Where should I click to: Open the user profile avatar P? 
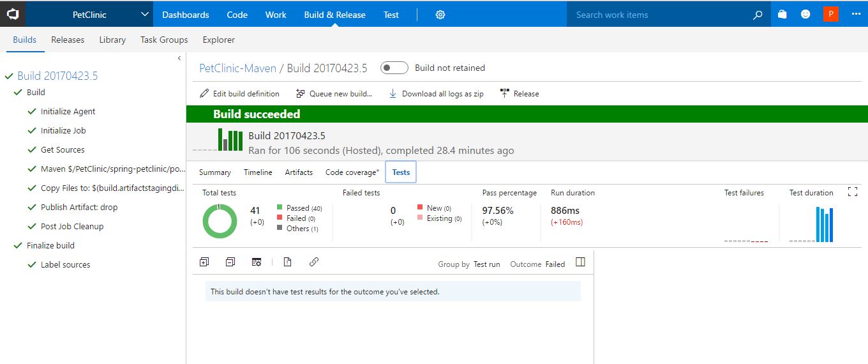(830, 14)
